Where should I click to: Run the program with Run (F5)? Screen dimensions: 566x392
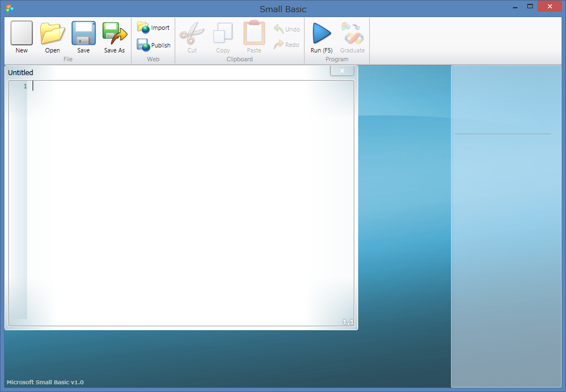click(x=322, y=37)
